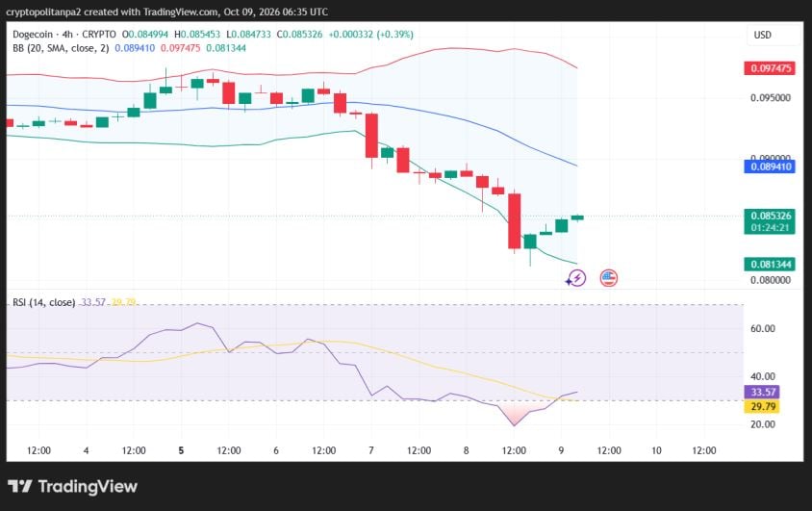Viewport: 812px width, 511px height.
Task: Click the latest green candle at current price
Action: pos(577,217)
